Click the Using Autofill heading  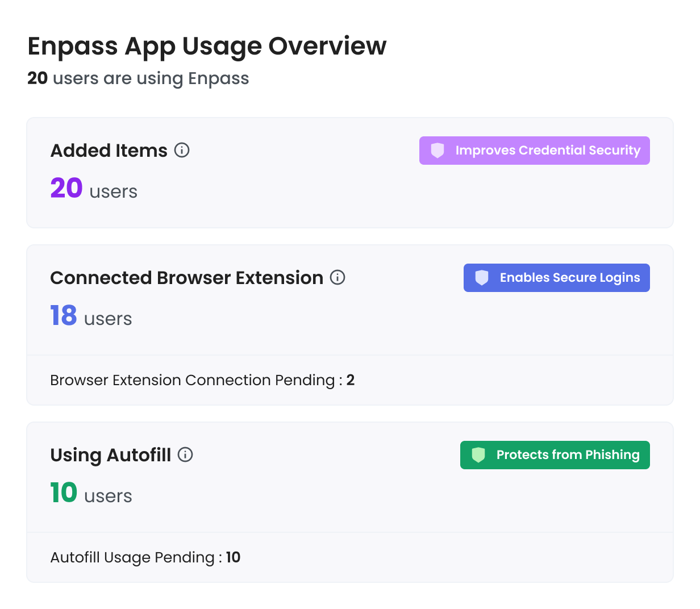point(111,454)
